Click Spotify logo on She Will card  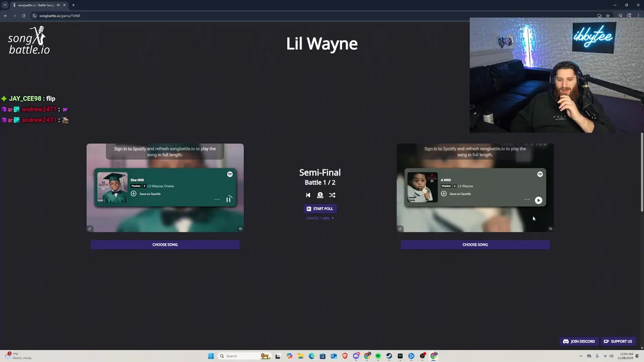(x=230, y=174)
